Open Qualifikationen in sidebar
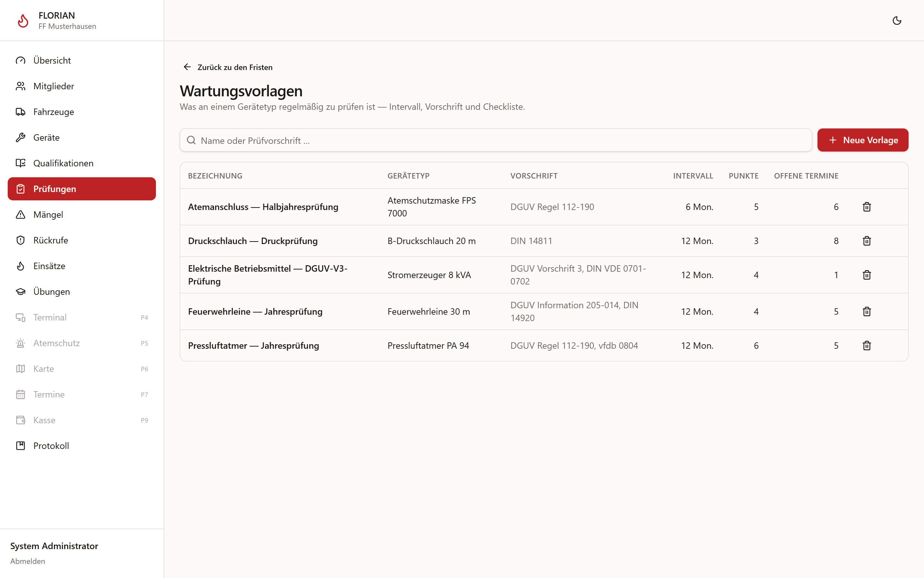 click(x=82, y=163)
